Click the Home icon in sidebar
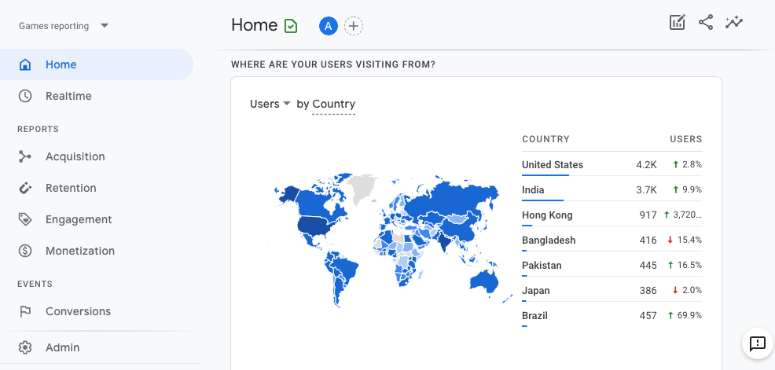The height and width of the screenshot is (370, 775). (25, 65)
